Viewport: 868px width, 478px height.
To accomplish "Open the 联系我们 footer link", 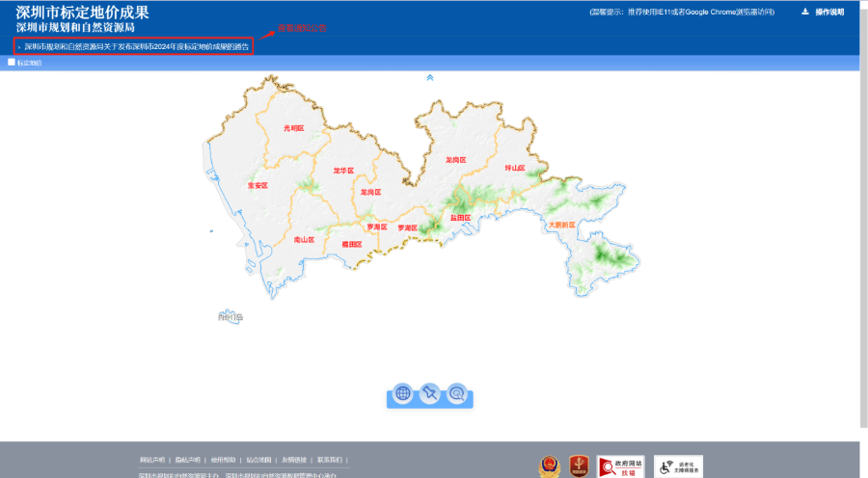I will click(330, 460).
